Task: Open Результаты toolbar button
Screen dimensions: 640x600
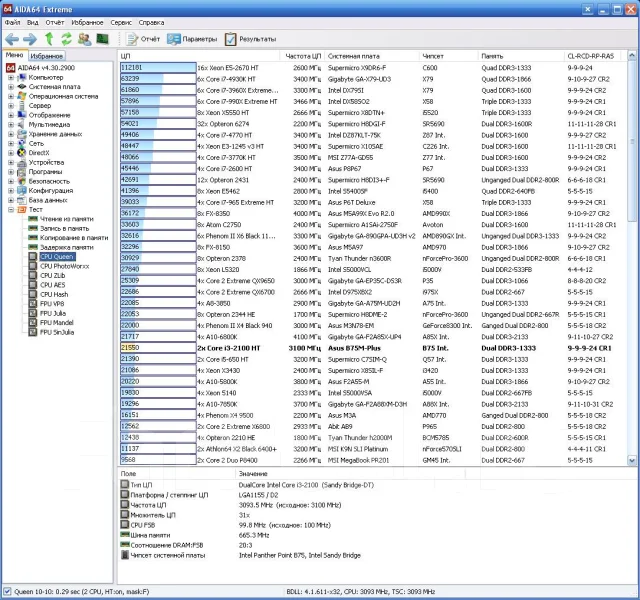Action: point(250,39)
